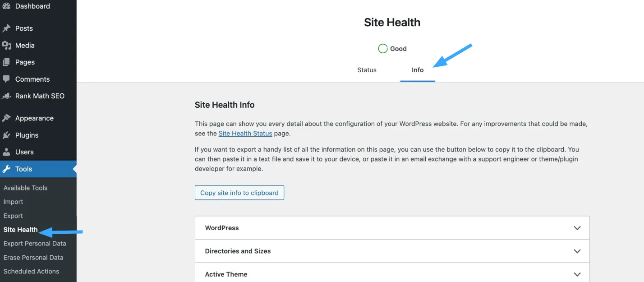Image resolution: width=644 pixels, height=282 pixels.
Task: Click the Posts pushpin icon
Action: [6, 28]
